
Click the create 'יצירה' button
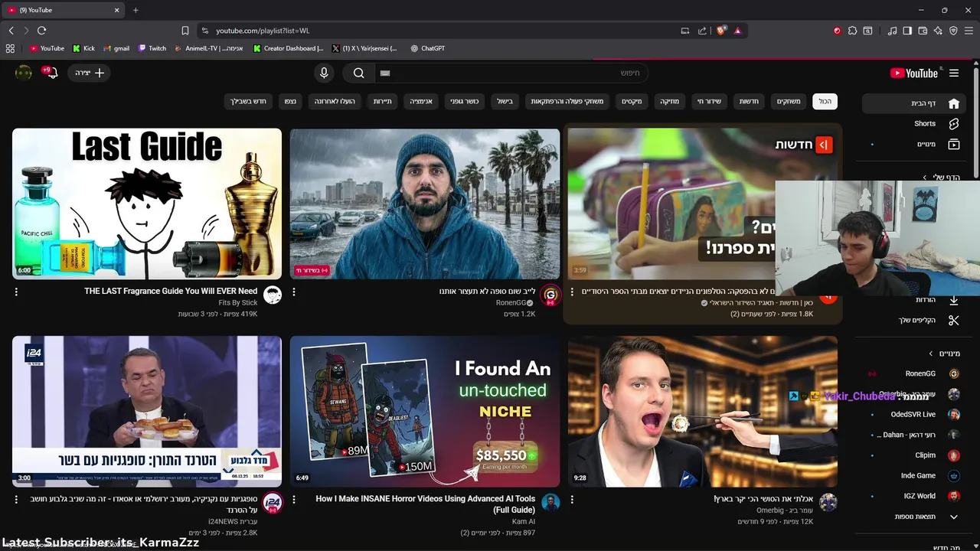tap(90, 73)
